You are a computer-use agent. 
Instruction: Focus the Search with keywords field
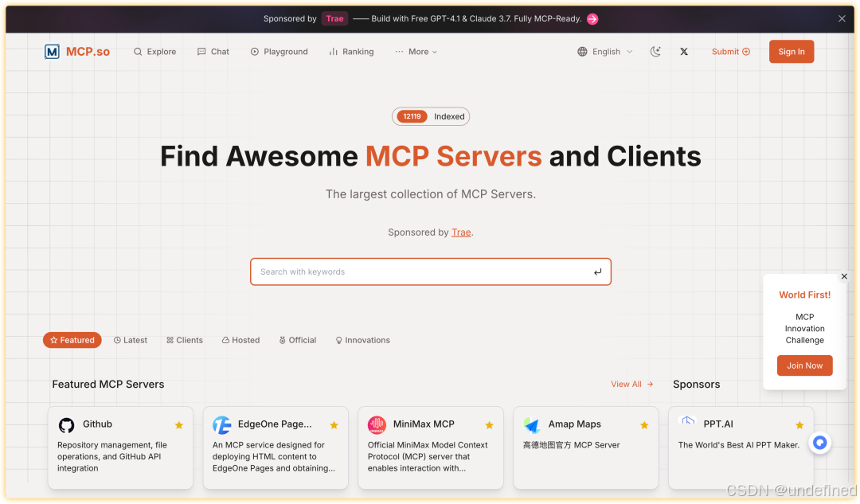[x=431, y=272]
